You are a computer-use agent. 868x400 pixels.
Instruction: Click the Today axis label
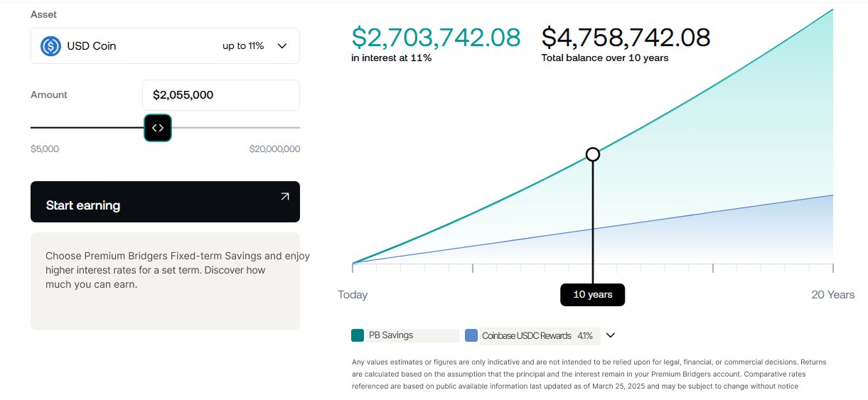click(353, 295)
